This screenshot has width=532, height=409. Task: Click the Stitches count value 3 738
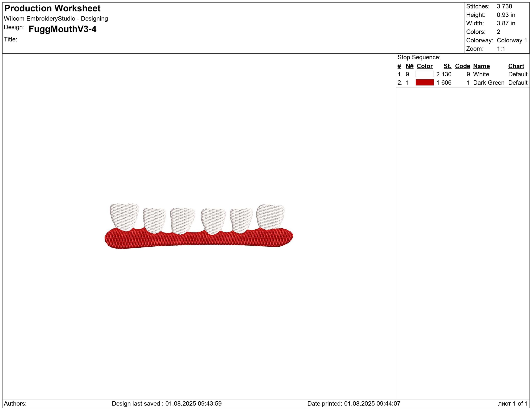click(x=504, y=6)
